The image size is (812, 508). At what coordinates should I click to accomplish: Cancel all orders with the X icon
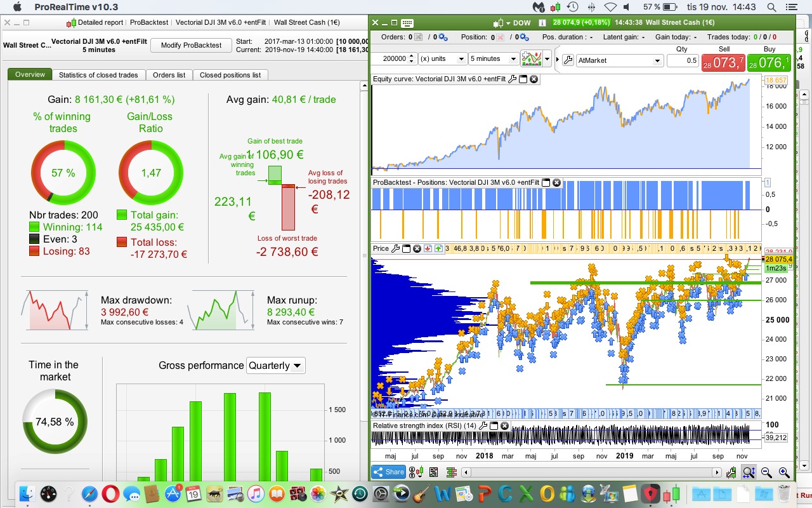pos(419,37)
